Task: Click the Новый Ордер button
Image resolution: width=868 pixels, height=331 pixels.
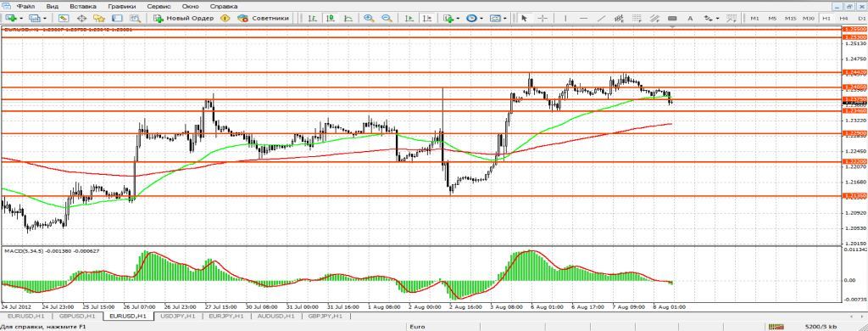Action: (x=183, y=18)
